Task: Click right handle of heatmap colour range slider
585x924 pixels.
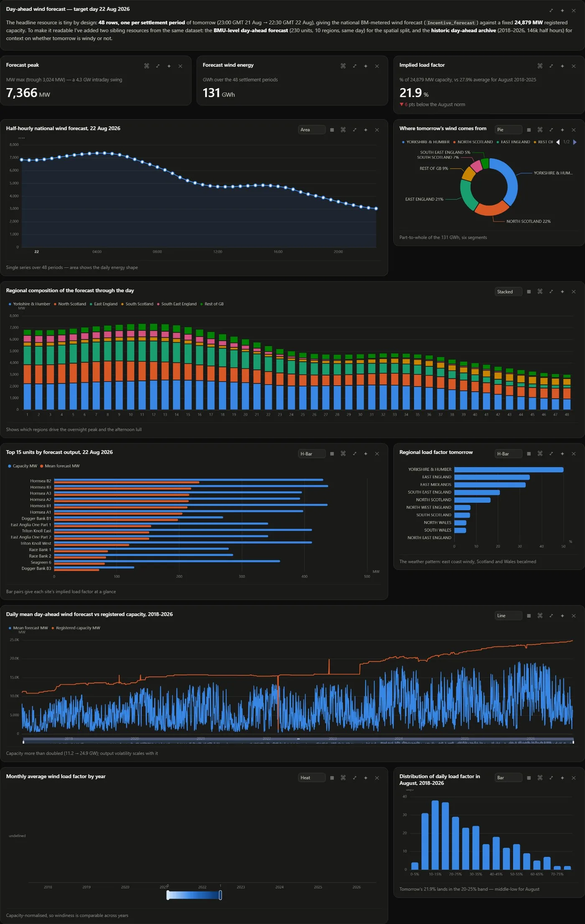Action: pos(220,895)
